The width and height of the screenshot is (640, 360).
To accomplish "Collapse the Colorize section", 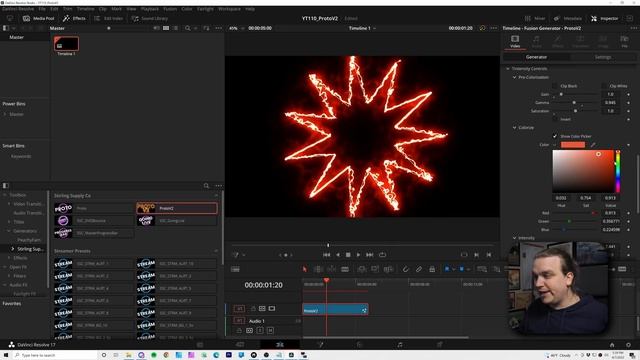I will 514,127.
